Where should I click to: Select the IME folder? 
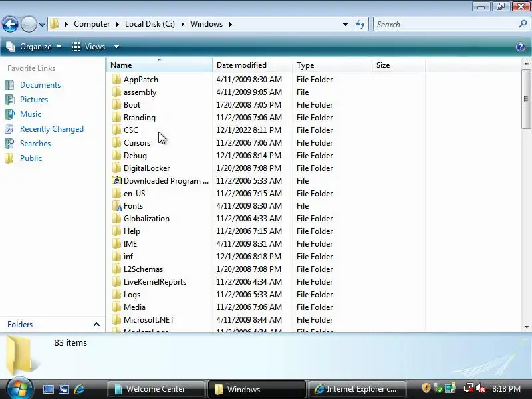[x=130, y=244]
